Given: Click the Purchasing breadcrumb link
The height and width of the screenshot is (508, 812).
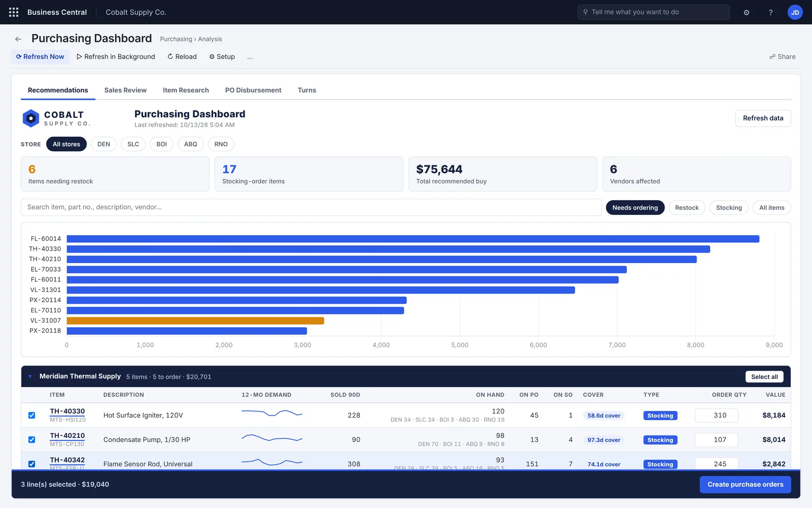Looking at the screenshot, I should pyautogui.click(x=176, y=39).
